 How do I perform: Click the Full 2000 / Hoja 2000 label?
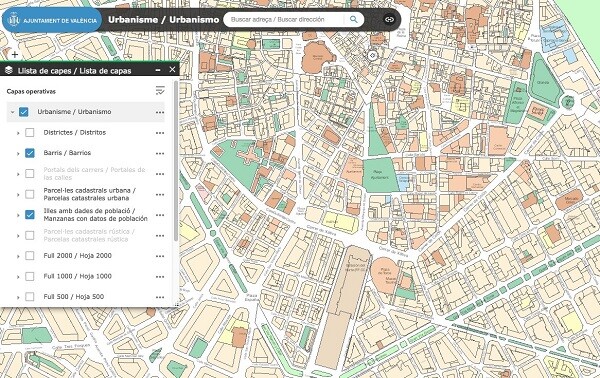[78, 256]
